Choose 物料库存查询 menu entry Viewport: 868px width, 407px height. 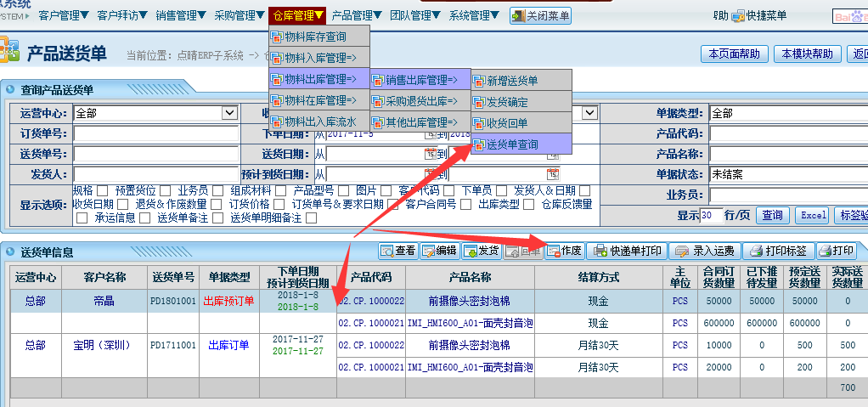[314, 37]
